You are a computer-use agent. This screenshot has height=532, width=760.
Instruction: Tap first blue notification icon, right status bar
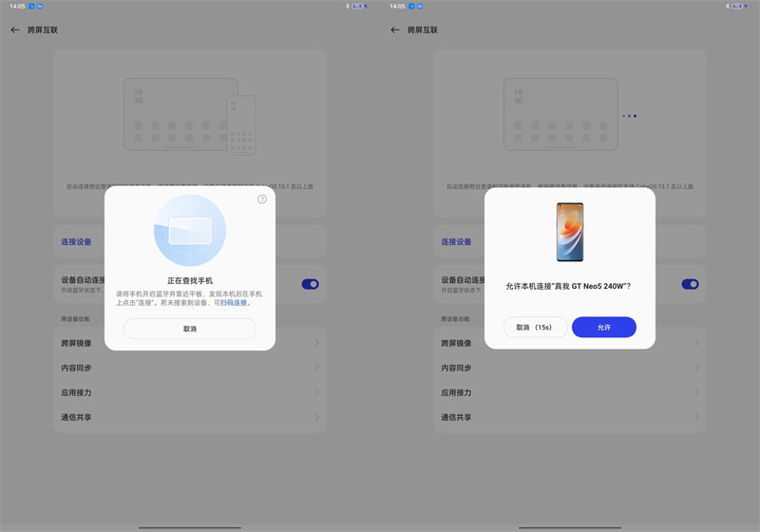411,7
